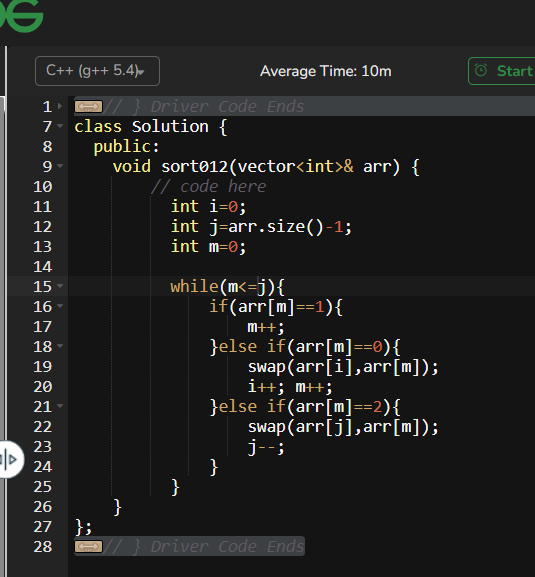Collapse the while loop at line 15 arrow
535x577 pixels.
point(60,286)
